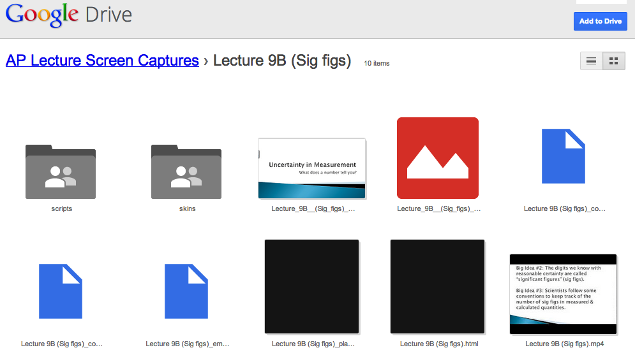Screen dimensions: 635x364
Task: Open the blue file icon beside the red image file
Action: pos(564,156)
